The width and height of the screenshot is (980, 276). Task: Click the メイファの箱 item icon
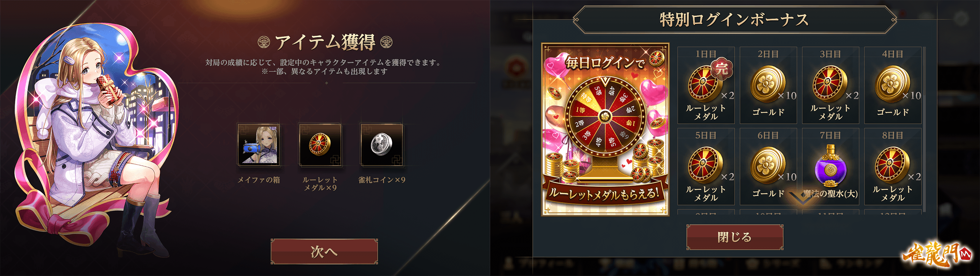(259, 145)
